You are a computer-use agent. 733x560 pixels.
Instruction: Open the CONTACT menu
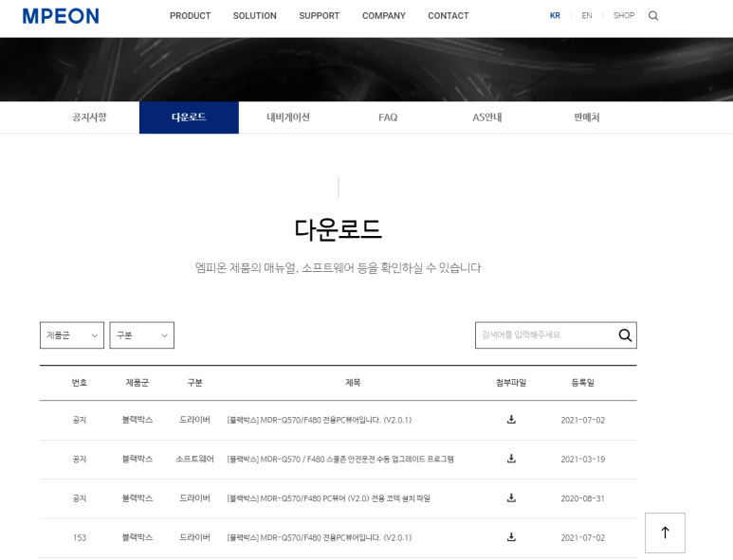449,16
